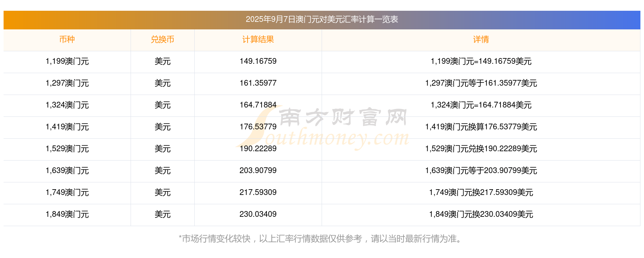644x258 pixels.
Task: Select the 详情 column header
Action: (x=481, y=39)
